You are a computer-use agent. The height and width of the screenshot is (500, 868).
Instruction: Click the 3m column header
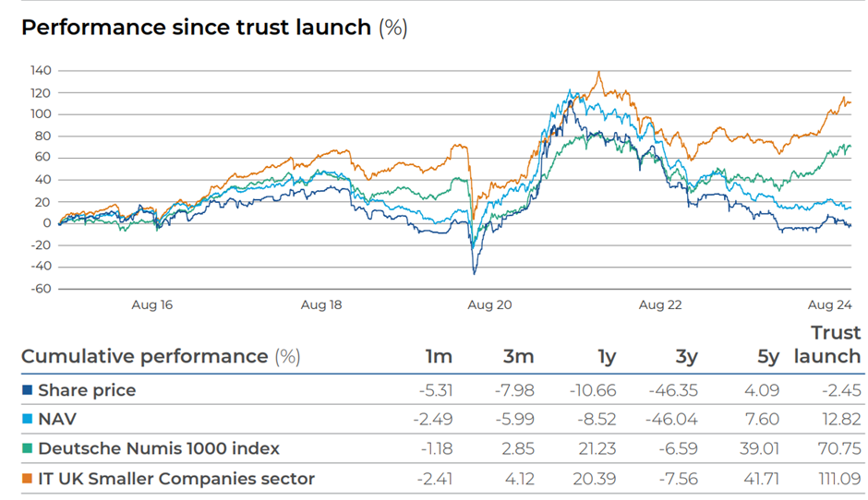518,357
